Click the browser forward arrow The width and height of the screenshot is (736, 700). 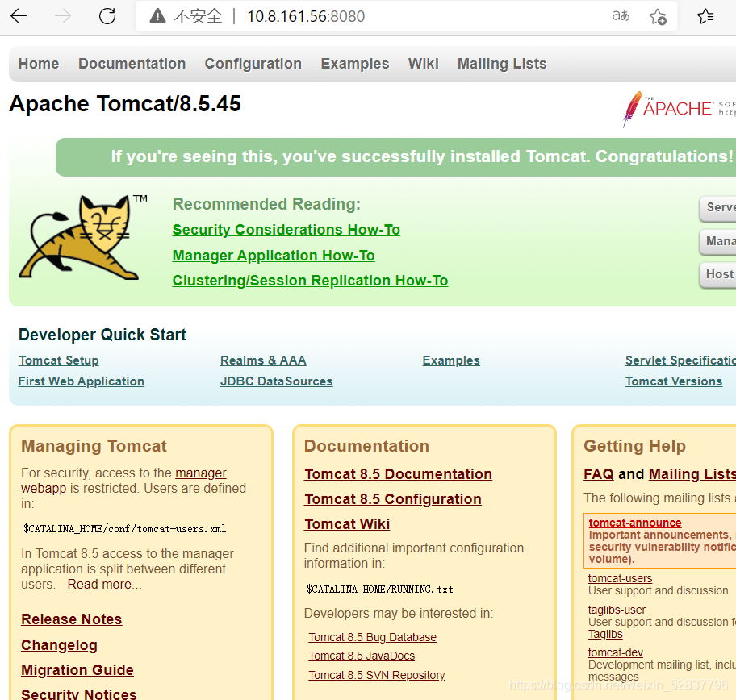[x=62, y=16]
